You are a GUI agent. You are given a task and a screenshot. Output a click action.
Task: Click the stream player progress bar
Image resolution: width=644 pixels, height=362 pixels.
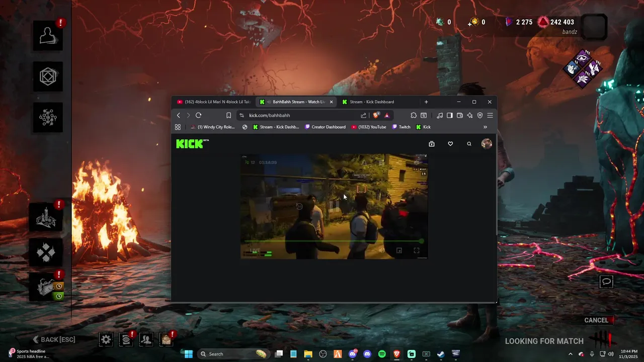coord(334,241)
